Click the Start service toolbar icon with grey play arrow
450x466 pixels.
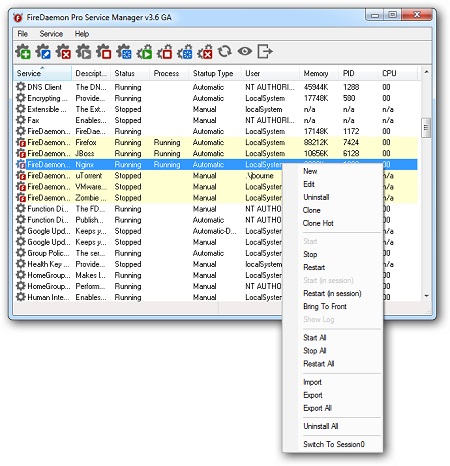(x=83, y=52)
